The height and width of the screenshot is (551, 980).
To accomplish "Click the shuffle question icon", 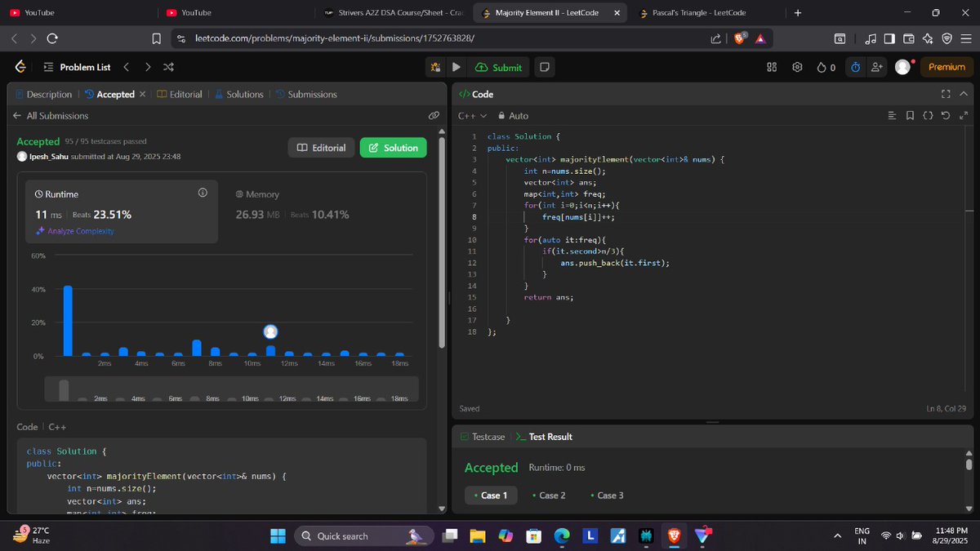I will [x=168, y=67].
